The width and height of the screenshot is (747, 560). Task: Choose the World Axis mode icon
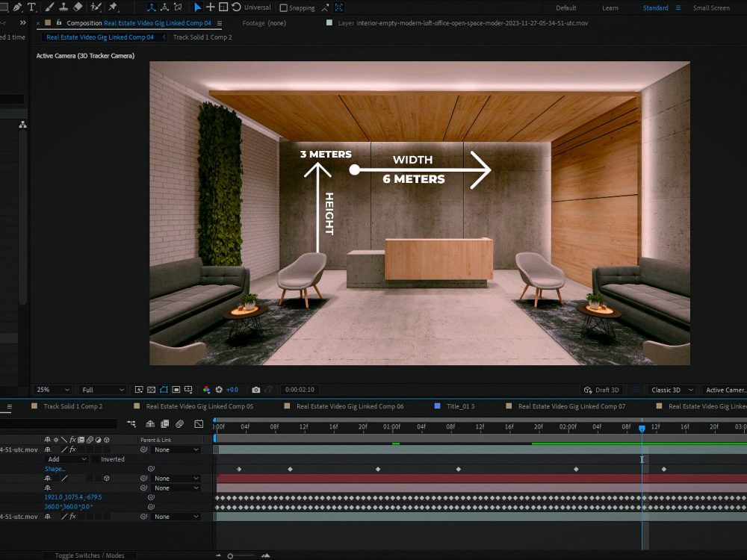pos(165,7)
